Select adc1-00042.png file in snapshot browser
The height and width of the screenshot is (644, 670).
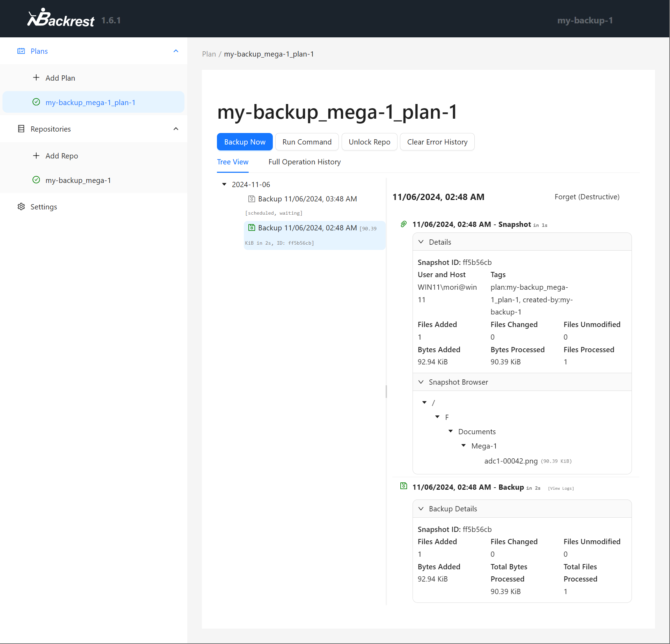(511, 461)
